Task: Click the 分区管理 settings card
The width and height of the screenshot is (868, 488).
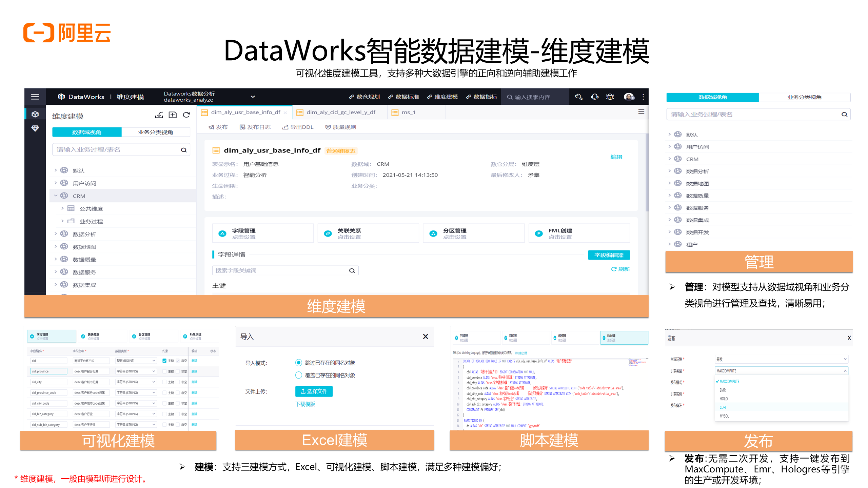Action: pyautogui.click(x=473, y=233)
